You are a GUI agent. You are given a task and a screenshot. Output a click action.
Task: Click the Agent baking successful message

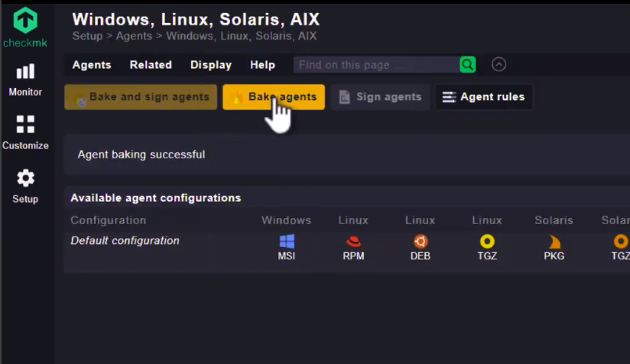141,154
